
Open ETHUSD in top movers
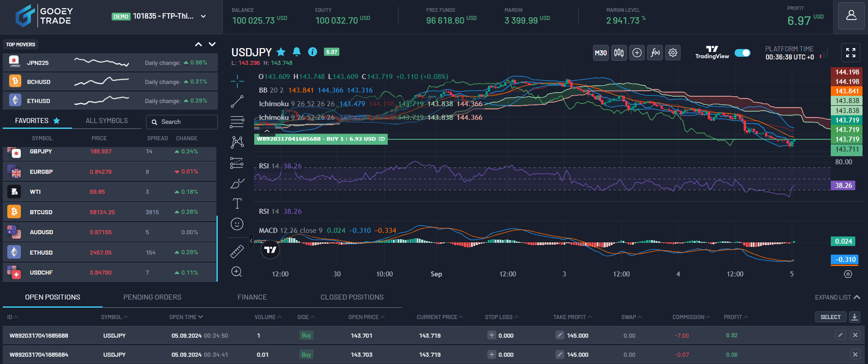(x=110, y=101)
